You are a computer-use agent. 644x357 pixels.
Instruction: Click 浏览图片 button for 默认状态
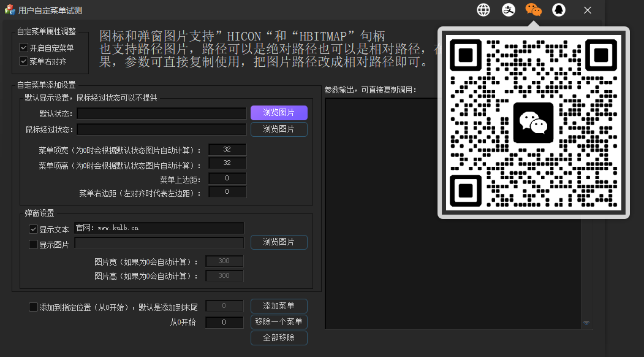pyautogui.click(x=279, y=113)
